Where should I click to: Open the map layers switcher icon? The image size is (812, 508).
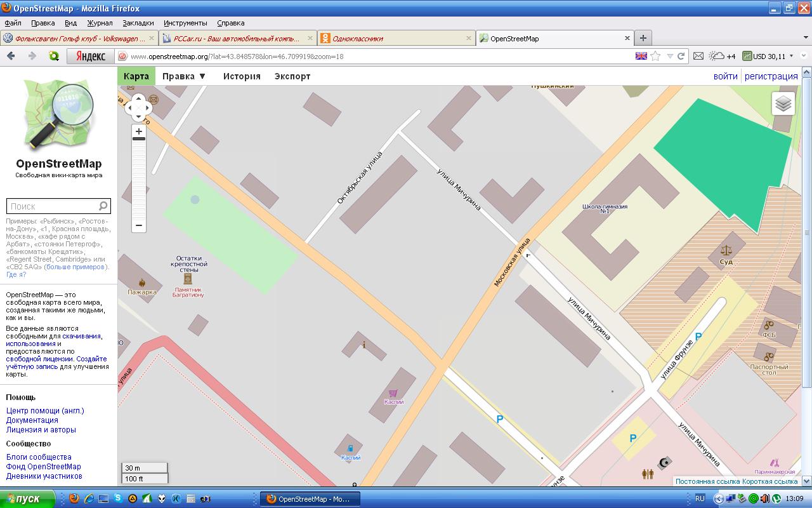click(783, 104)
